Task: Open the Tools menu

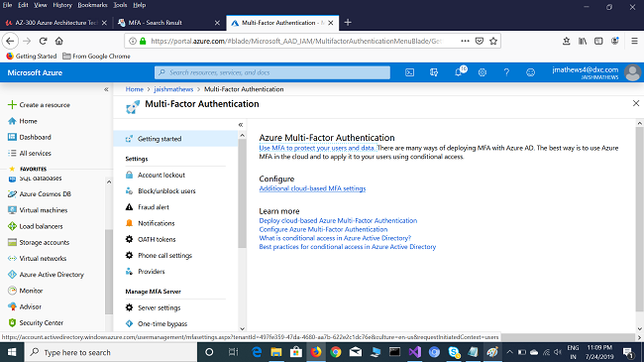Action: coord(120,5)
